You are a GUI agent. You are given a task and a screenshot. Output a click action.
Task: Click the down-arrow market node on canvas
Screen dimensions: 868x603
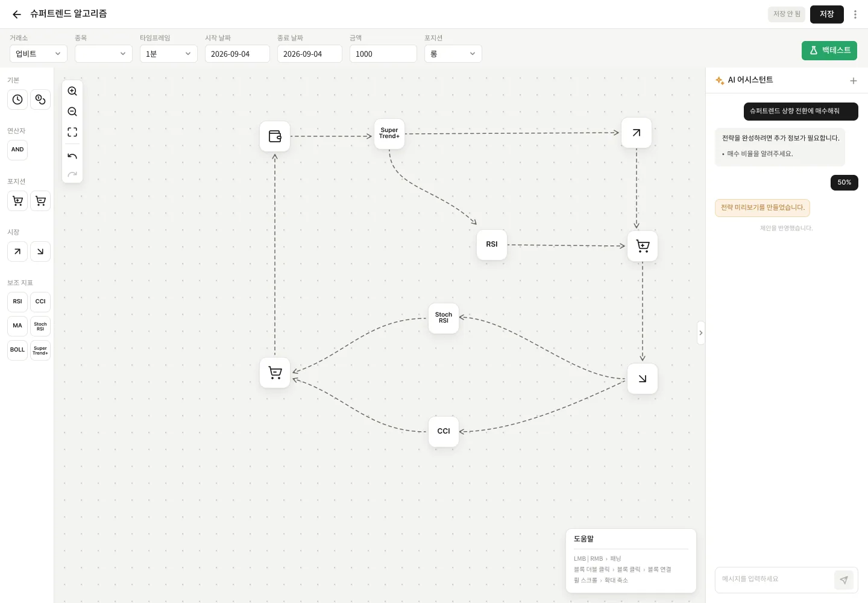point(643,379)
